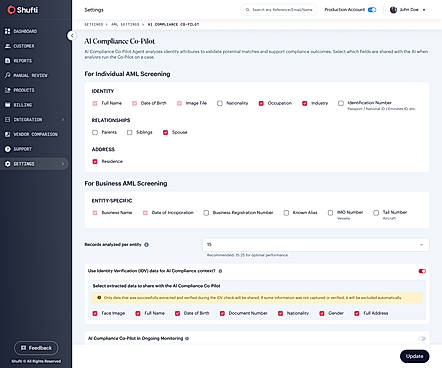Click the John Doe avatar
The image size is (442, 368).
pos(393,10)
